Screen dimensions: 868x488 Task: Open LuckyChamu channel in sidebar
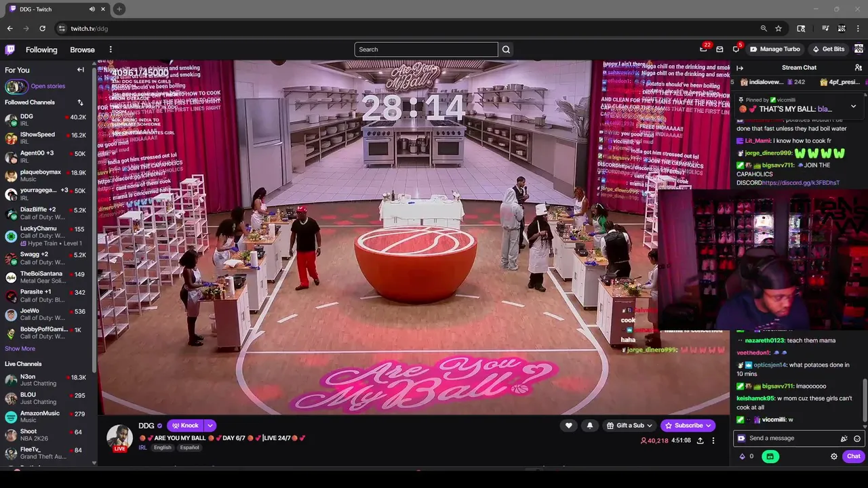click(x=46, y=236)
